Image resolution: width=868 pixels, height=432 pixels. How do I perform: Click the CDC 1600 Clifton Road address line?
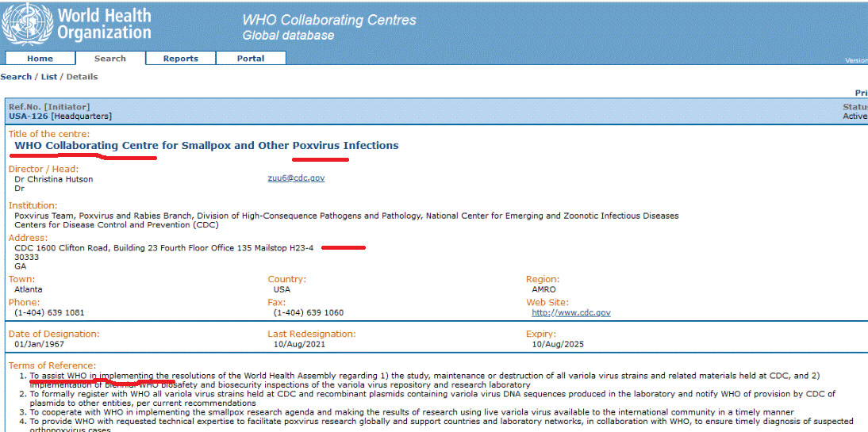click(x=163, y=248)
